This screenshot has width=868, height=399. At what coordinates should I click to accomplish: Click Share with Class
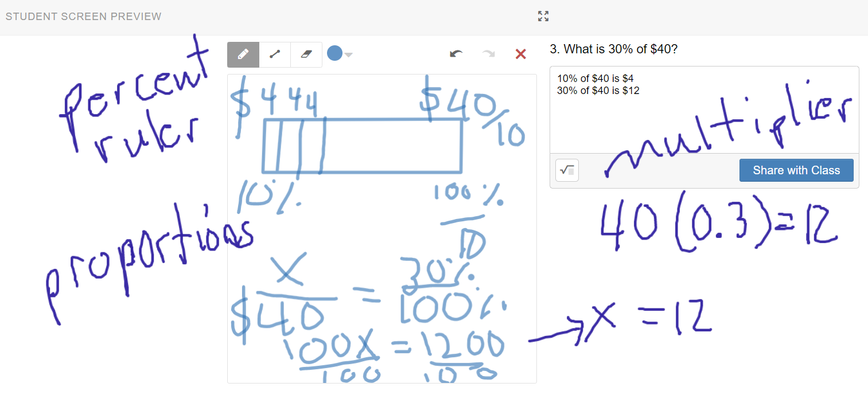coord(796,170)
